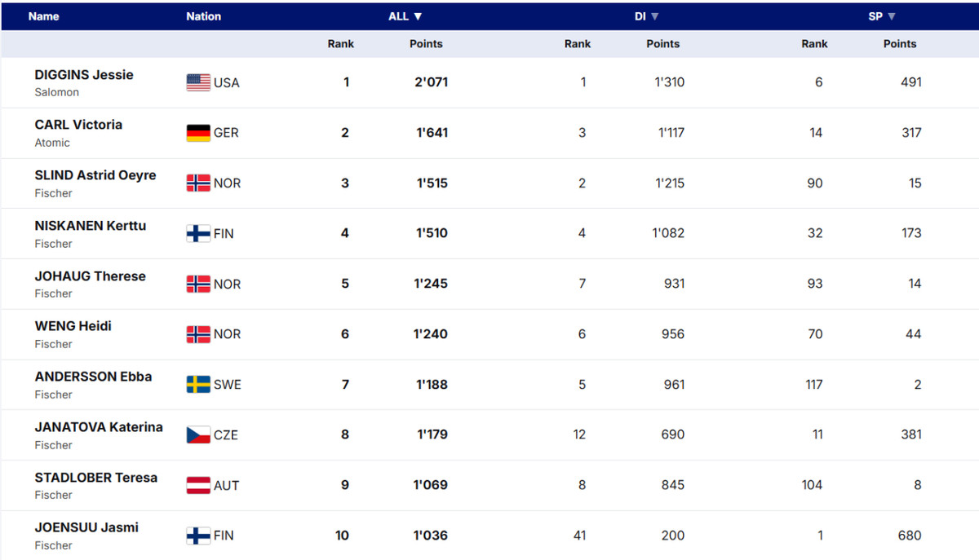
Task: Click Germany flag next to Victoria Carl
Action: click(198, 133)
